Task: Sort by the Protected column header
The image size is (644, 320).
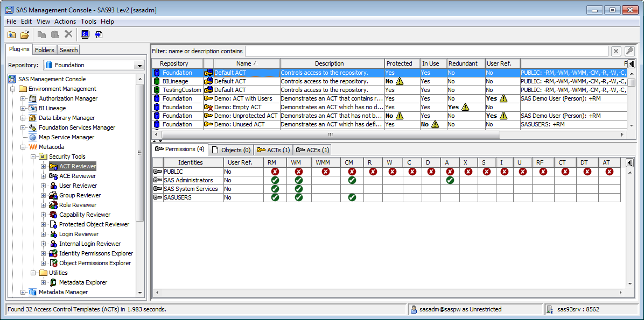Action: pos(402,63)
